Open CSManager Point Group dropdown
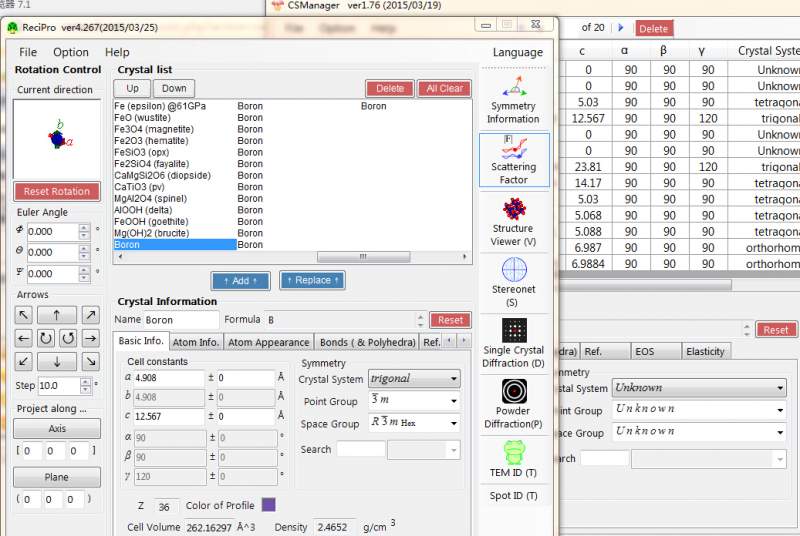 pyautogui.click(x=780, y=410)
